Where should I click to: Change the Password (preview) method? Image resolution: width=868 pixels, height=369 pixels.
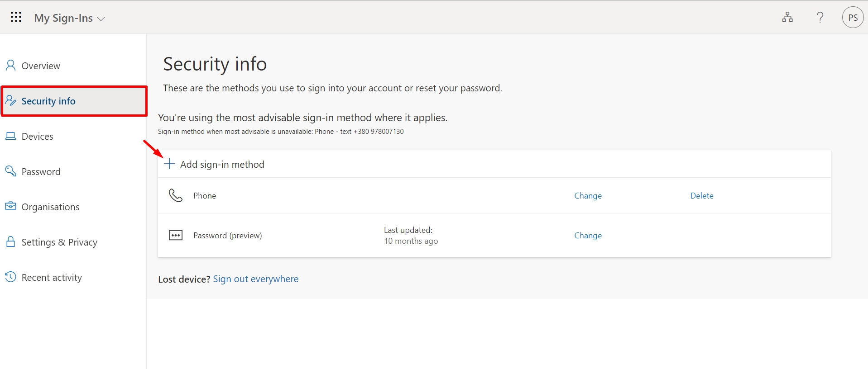pyautogui.click(x=588, y=236)
